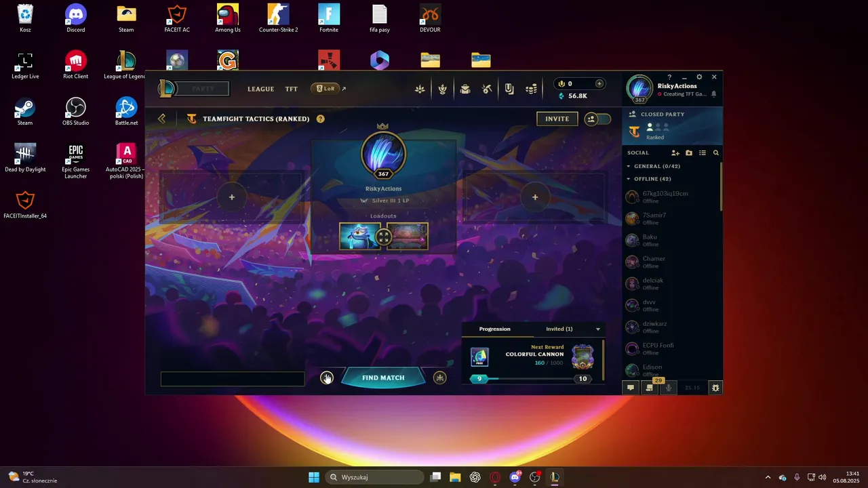The height and width of the screenshot is (488, 868).
Task: Open the Store coins stack icon
Action: click(532, 89)
